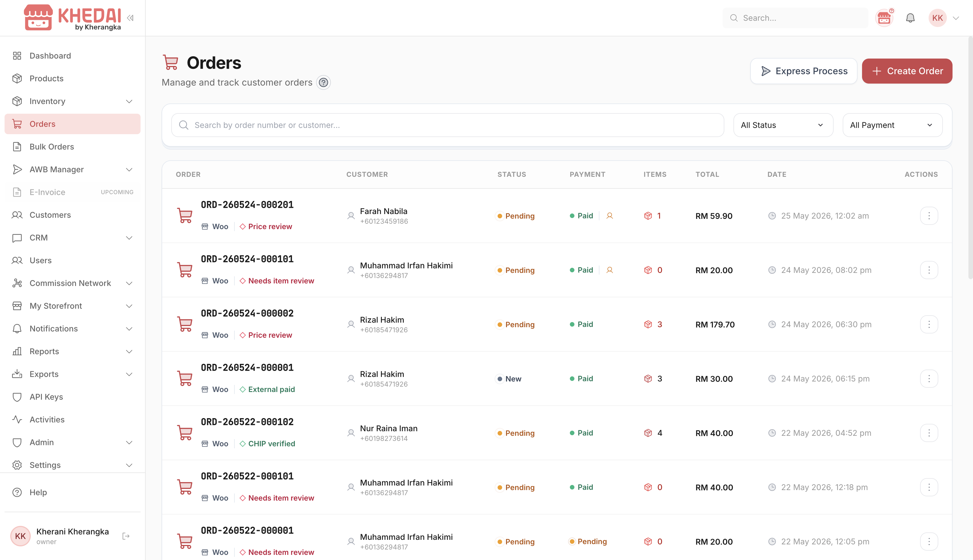This screenshot has width=973, height=560.
Task: Expand the Settings submenu
Action: 72,465
